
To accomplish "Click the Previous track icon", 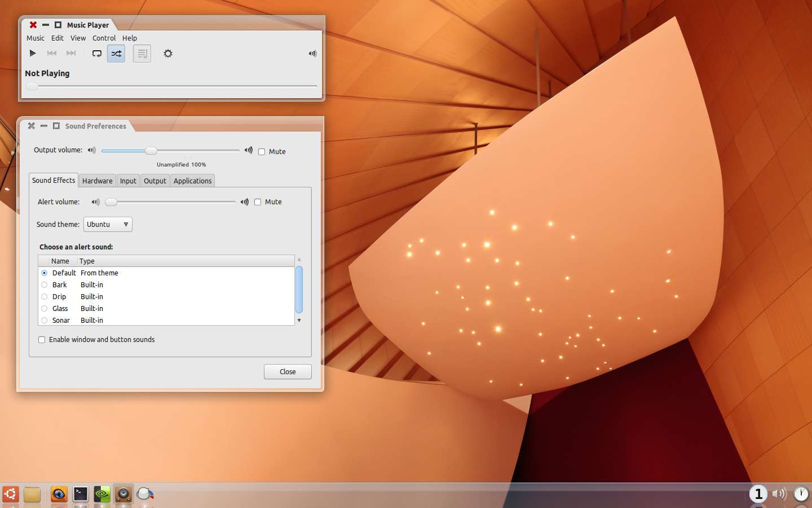I will tap(52, 54).
